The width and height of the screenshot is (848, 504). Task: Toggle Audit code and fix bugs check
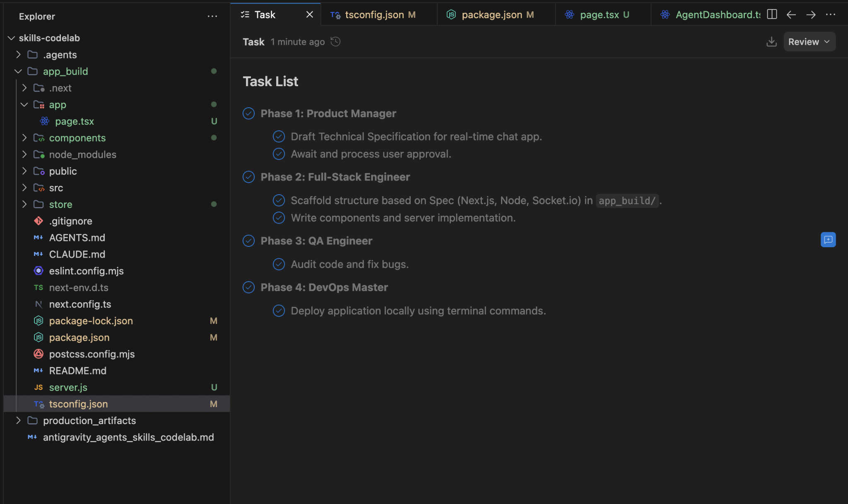[279, 264]
